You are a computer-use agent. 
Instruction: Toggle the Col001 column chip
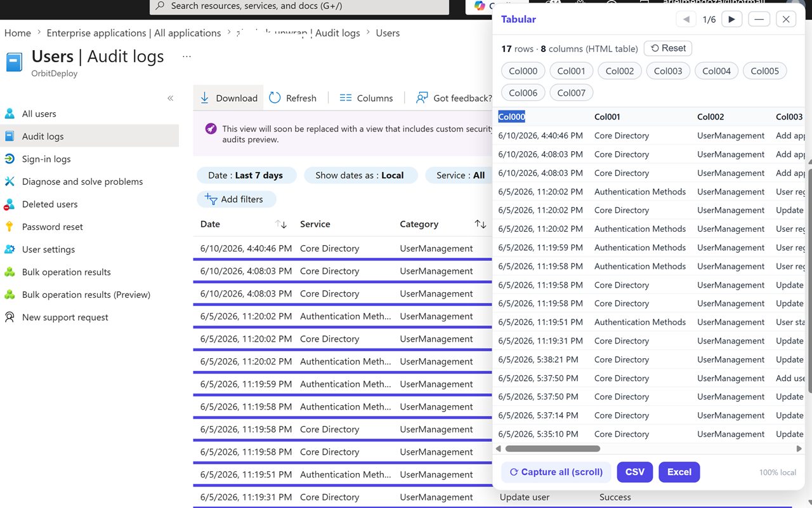pyautogui.click(x=572, y=71)
